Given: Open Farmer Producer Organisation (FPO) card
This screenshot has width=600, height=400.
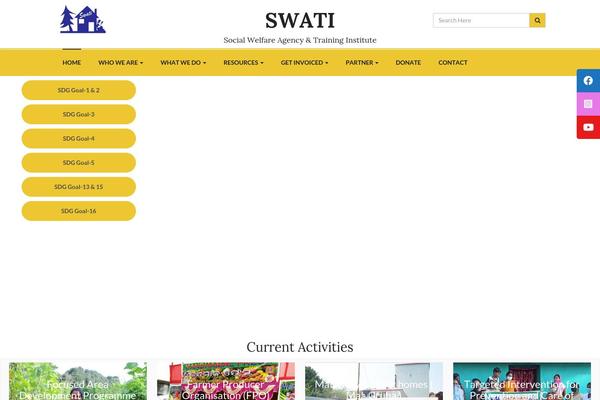Looking at the screenshot, I should [x=226, y=381].
